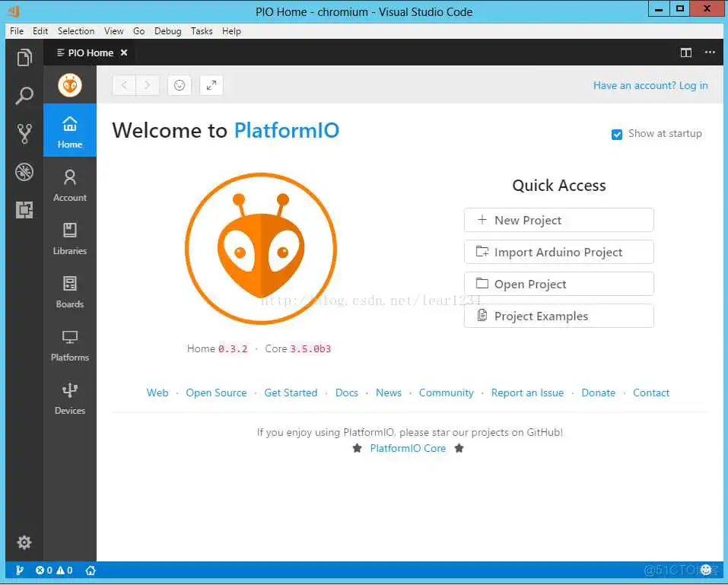The width and height of the screenshot is (728, 585).
Task: Click the Project Examples button
Action: click(x=558, y=316)
